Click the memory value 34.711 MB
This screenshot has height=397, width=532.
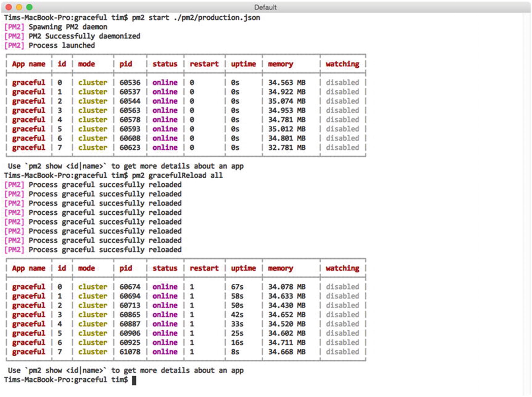click(287, 342)
